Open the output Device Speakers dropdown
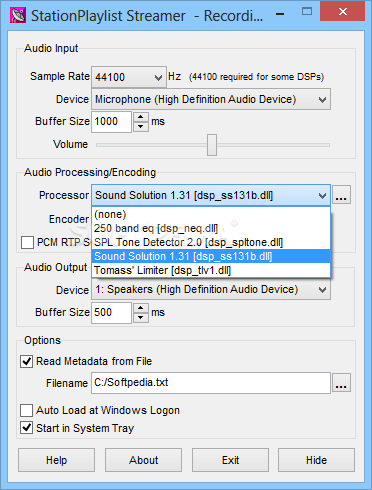This screenshot has width=372, height=490. pyautogui.click(x=211, y=289)
